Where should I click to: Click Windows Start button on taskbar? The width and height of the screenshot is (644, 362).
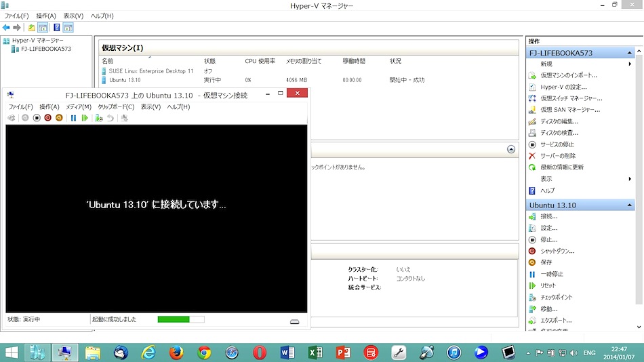(x=12, y=352)
